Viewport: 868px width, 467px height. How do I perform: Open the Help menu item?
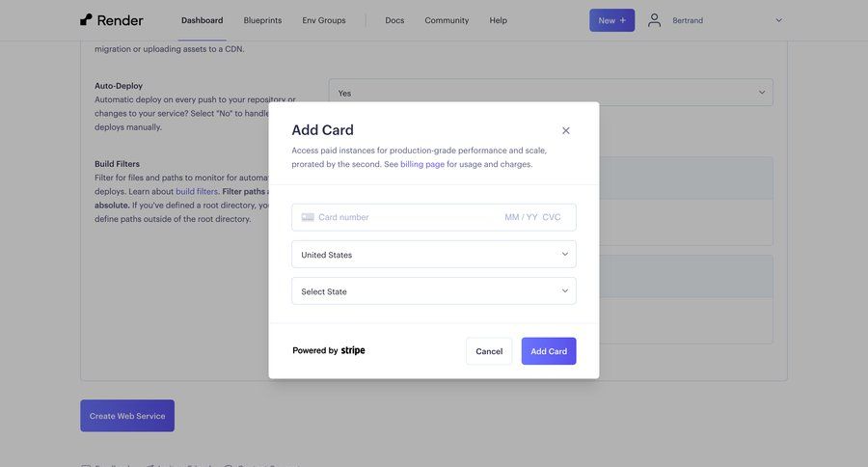(x=499, y=20)
